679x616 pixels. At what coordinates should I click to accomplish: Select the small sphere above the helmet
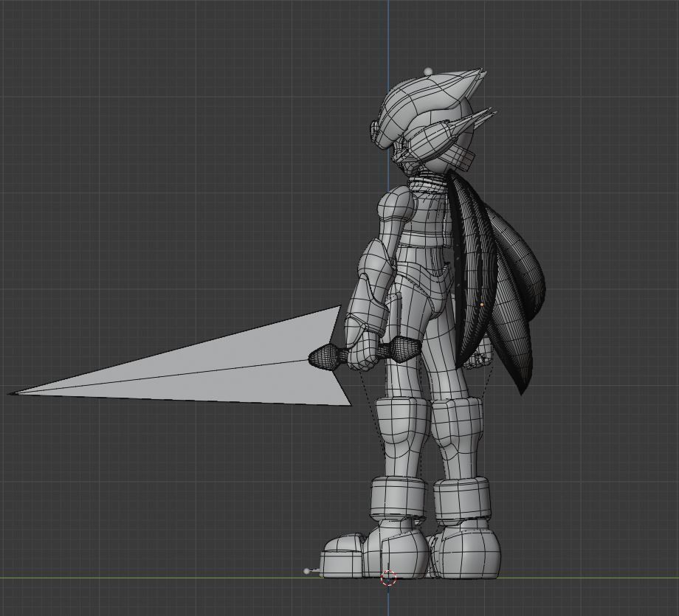[429, 71]
